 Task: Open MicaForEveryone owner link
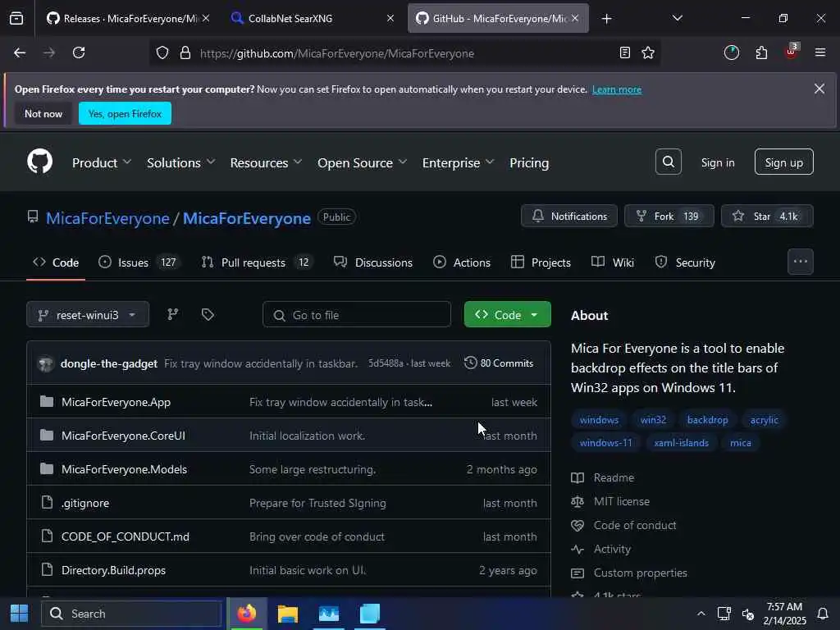(107, 218)
